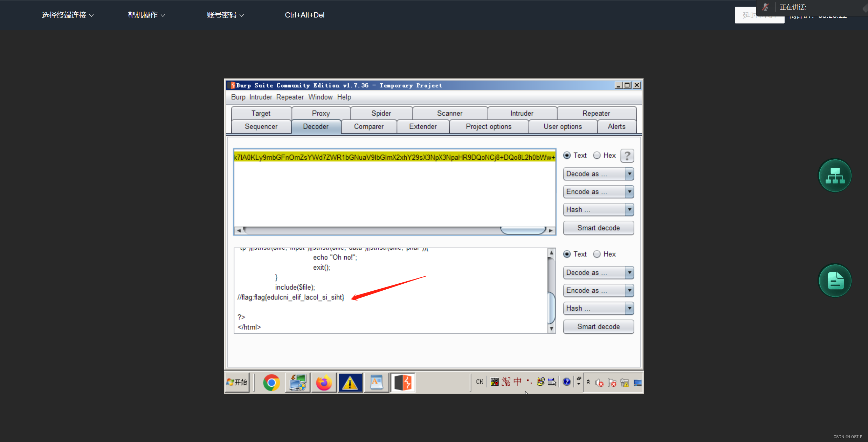Click the blue IME help icon
Image resolution: width=868 pixels, height=442 pixels.
coord(566,382)
